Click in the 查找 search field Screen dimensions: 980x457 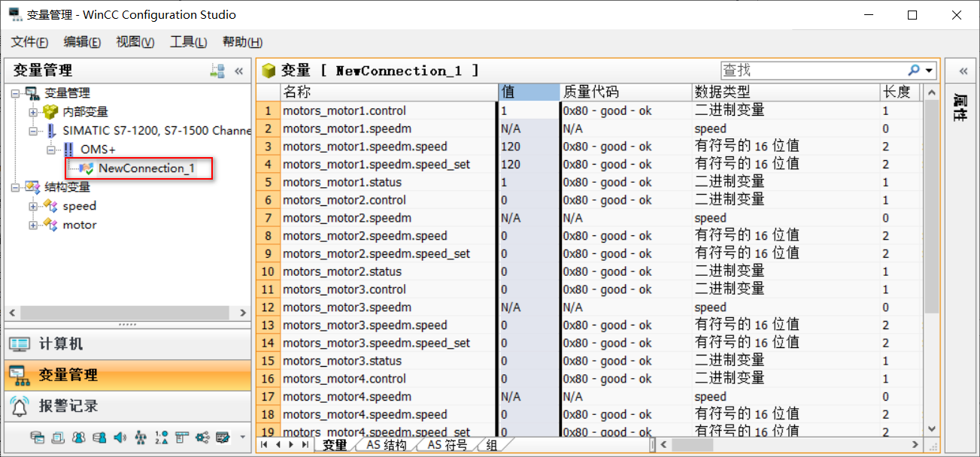coord(812,70)
